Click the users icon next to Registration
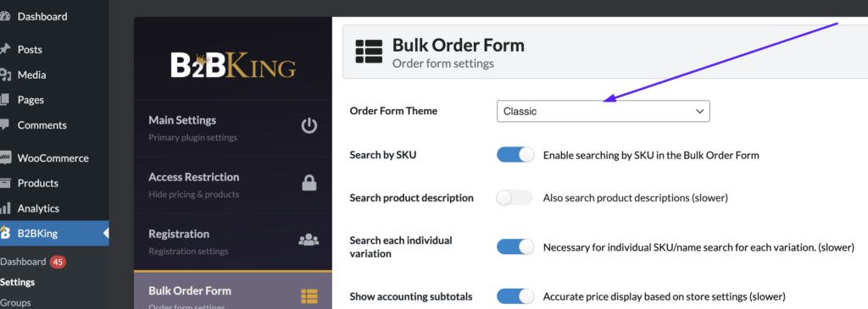 click(x=309, y=240)
